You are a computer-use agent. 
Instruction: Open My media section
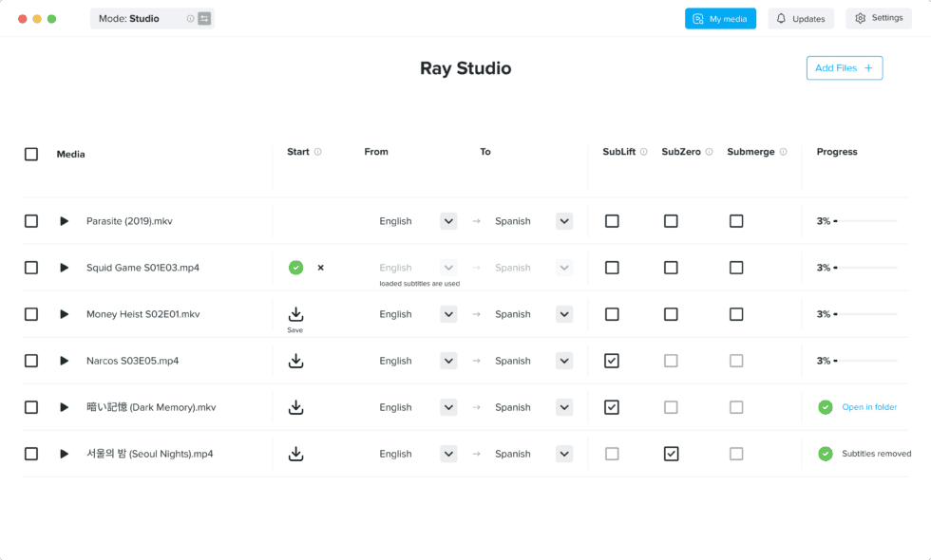(x=720, y=18)
